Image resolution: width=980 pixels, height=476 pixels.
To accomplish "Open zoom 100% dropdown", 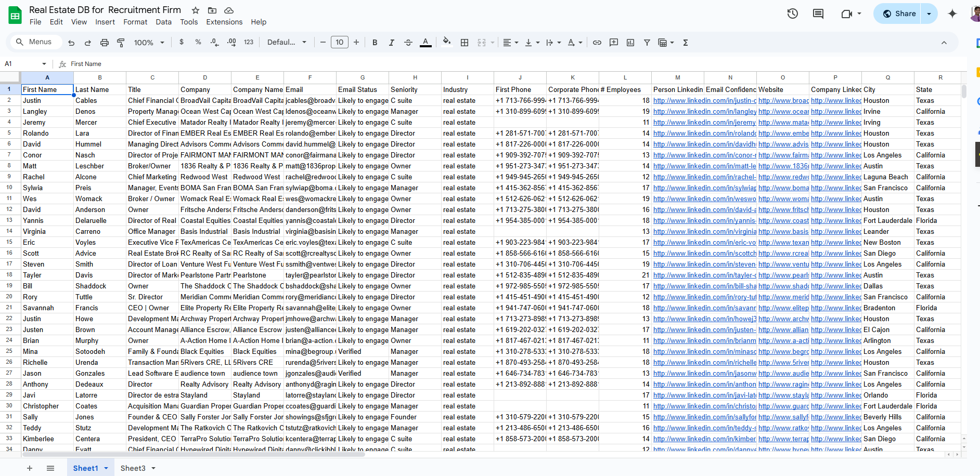I will (149, 43).
